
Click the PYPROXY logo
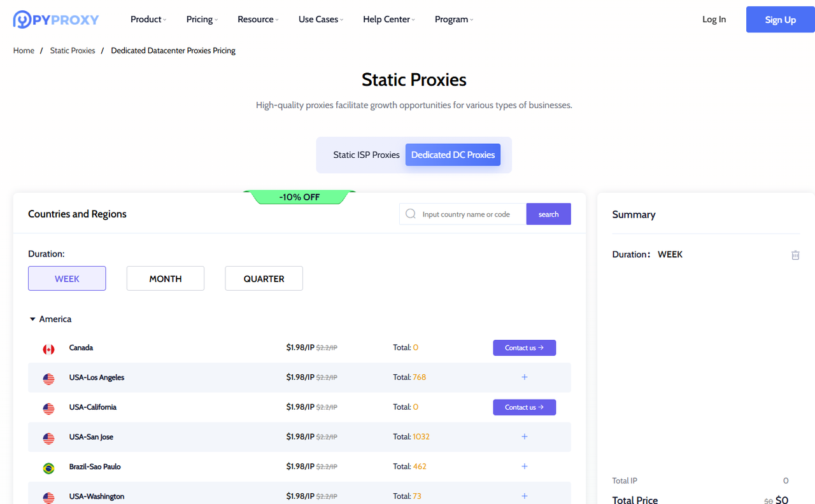(56, 20)
